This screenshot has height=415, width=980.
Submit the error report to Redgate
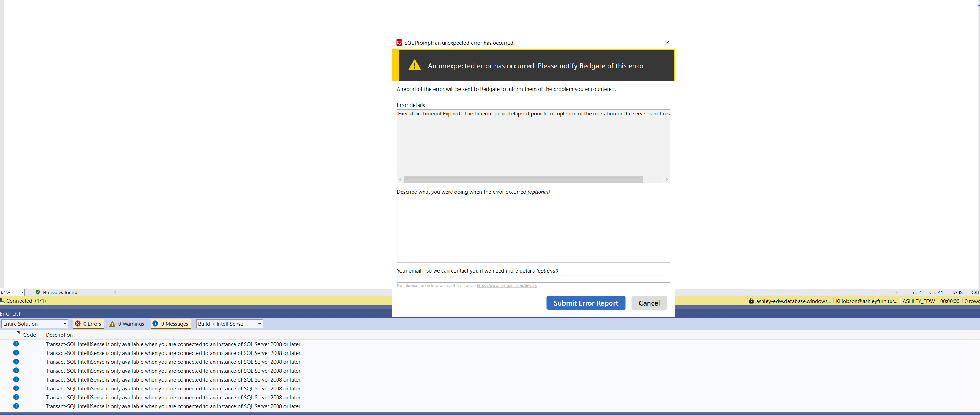coord(586,303)
